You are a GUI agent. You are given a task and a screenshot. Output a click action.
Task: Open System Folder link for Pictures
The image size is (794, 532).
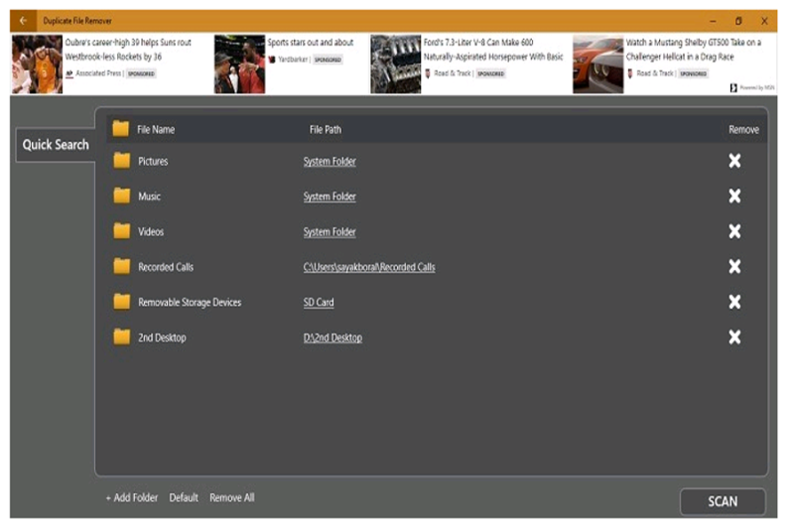pyautogui.click(x=330, y=162)
